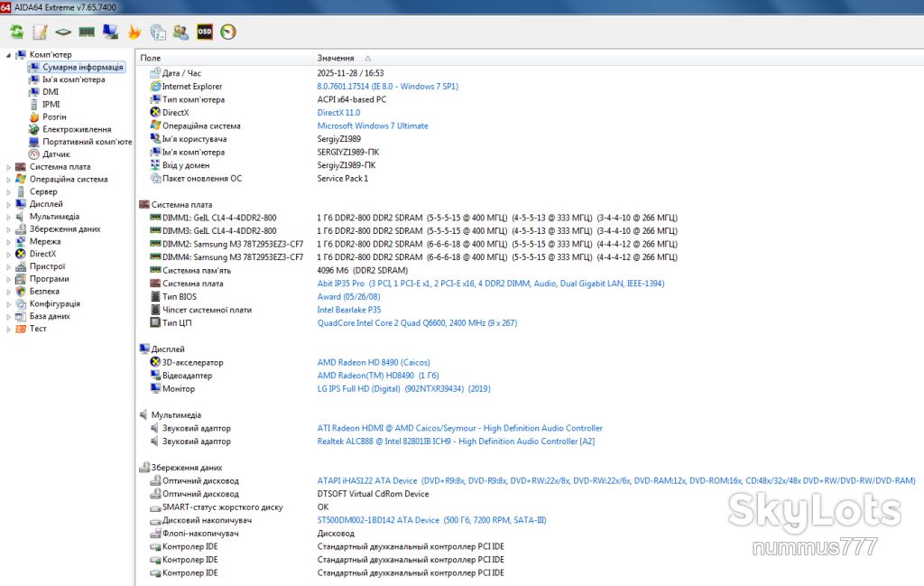Click the round clock gauge toolbar icon
Screen dimensions: 924x586
click(x=228, y=32)
